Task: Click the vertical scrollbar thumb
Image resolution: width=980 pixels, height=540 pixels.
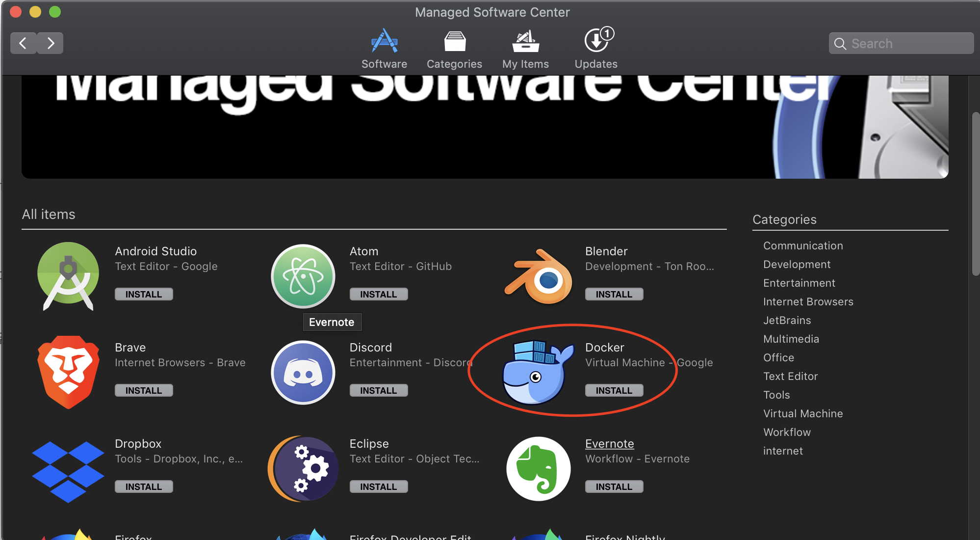Action: click(x=975, y=194)
